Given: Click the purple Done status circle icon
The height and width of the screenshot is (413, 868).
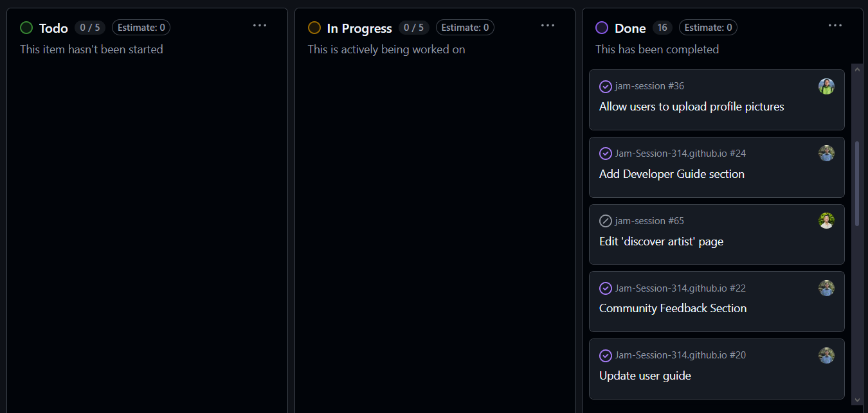Looking at the screenshot, I should [x=602, y=28].
